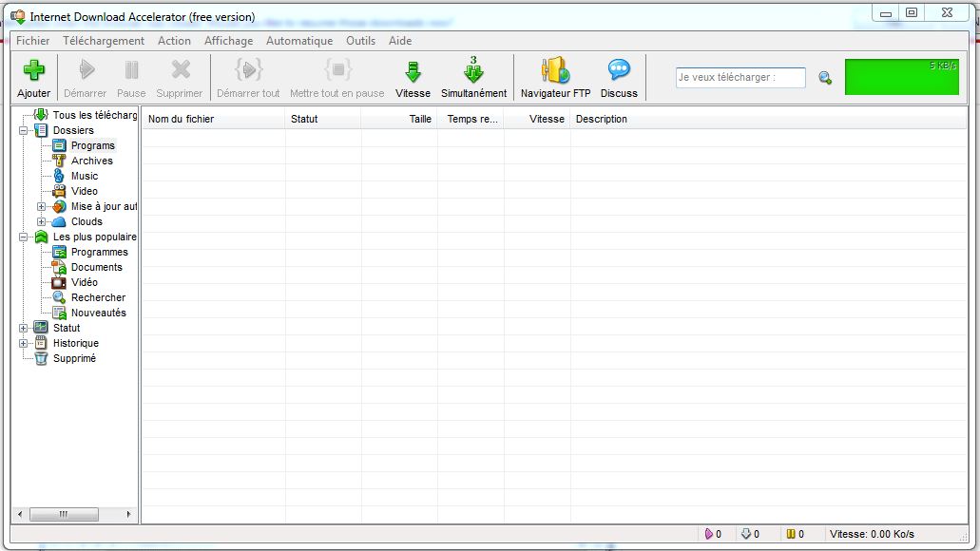Sort by Taille column header

[x=399, y=119]
